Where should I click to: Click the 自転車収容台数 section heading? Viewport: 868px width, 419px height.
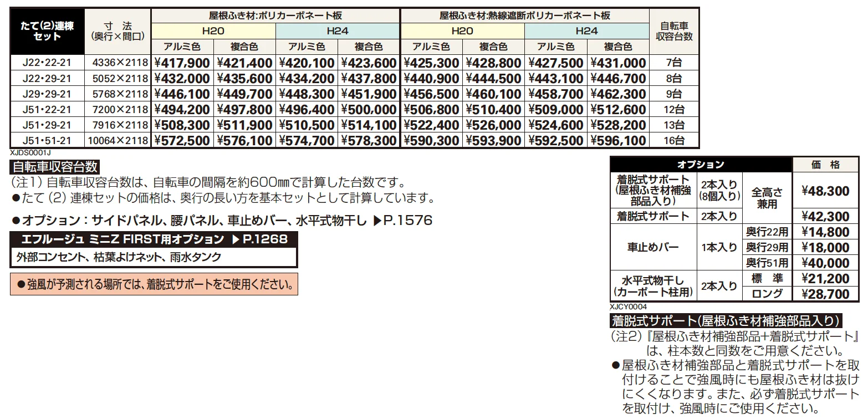(55, 166)
